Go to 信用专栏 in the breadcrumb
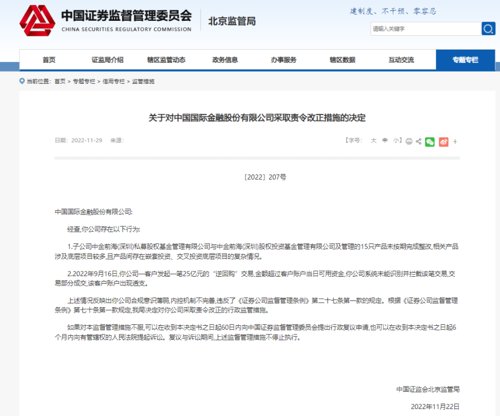The width and height of the screenshot is (500, 416). [114, 81]
